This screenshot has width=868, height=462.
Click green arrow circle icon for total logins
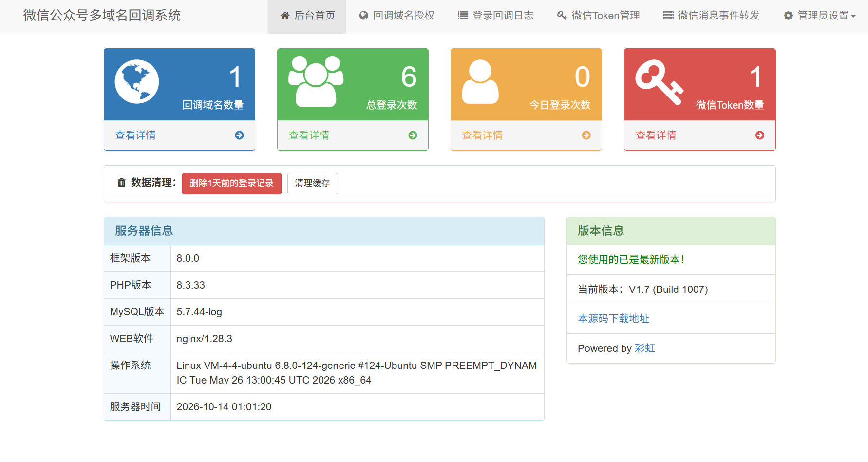413,135
